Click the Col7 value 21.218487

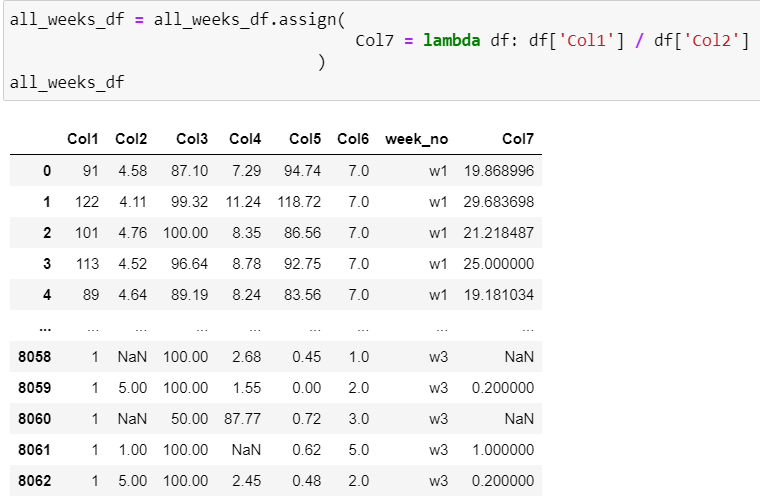pos(499,233)
